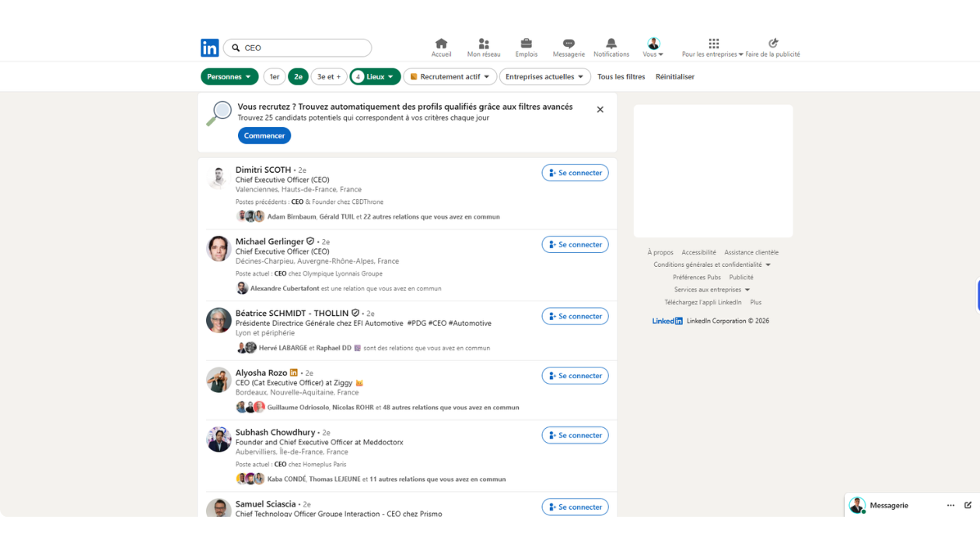Open Notifications bell icon
Screen dimensions: 980x551
(x=611, y=47)
